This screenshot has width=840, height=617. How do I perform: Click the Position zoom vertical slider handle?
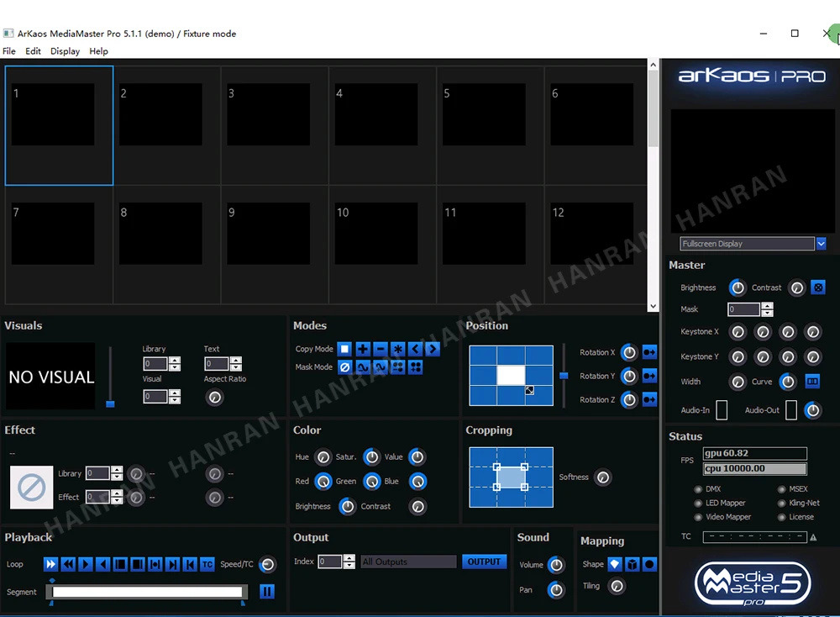564,376
